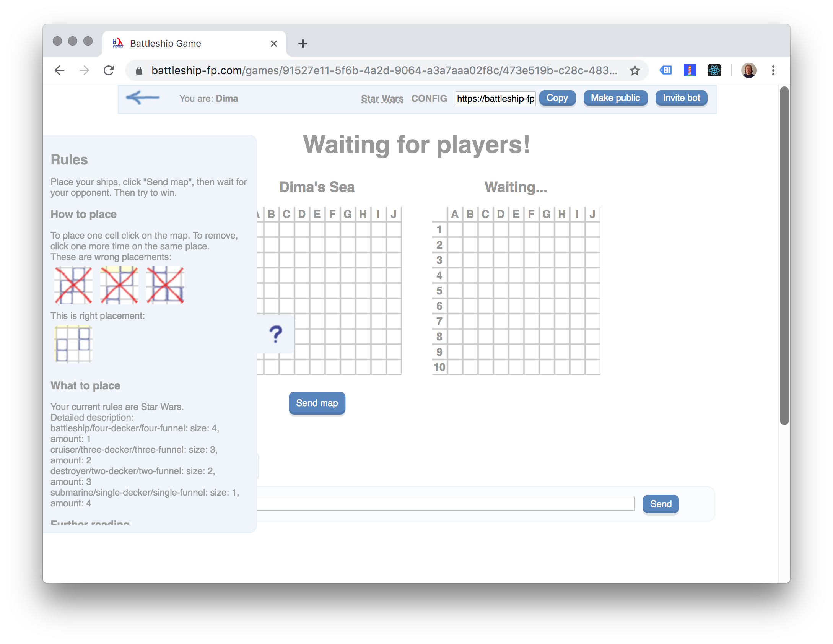Click the Send chat message button
Screen dimensions: 833x644
660,503
